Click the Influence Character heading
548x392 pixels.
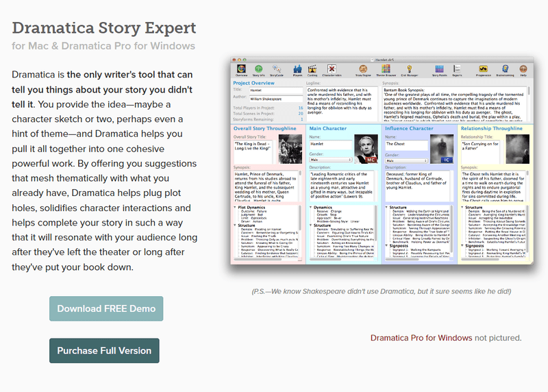[409, 128]
